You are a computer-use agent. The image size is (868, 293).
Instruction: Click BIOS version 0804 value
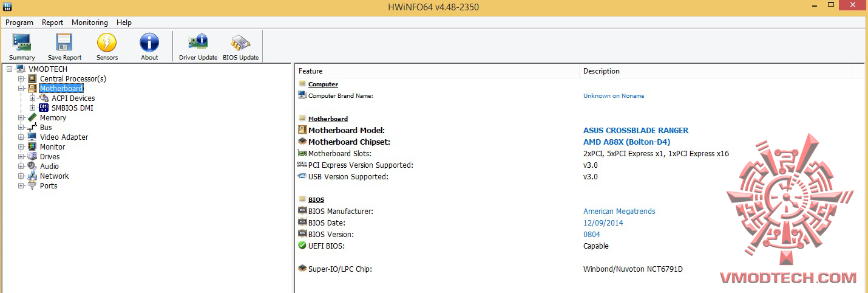(592, 234)
